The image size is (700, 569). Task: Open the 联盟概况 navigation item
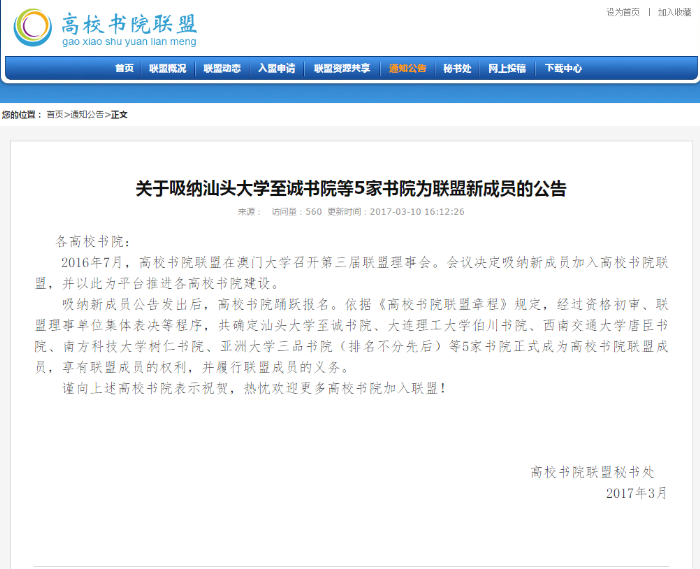coord(167,69)
